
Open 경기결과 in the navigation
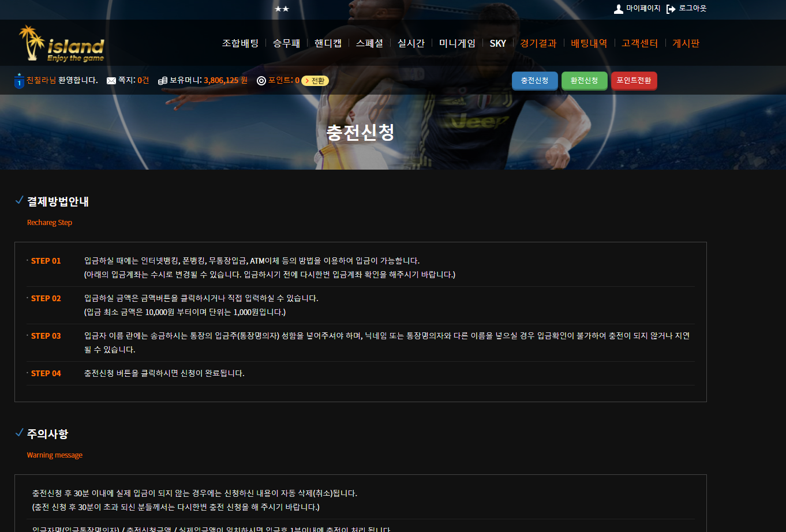538,43
